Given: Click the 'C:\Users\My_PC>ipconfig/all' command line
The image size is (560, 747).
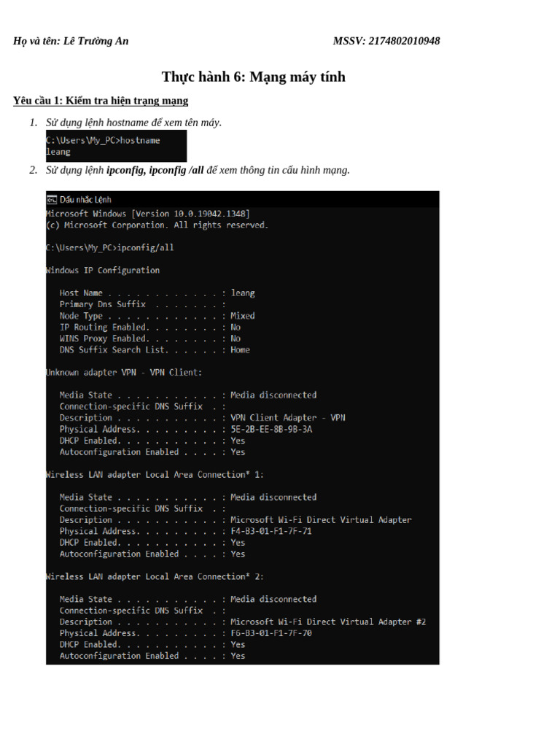Looking at the screenshot, I should click(110, 248).
